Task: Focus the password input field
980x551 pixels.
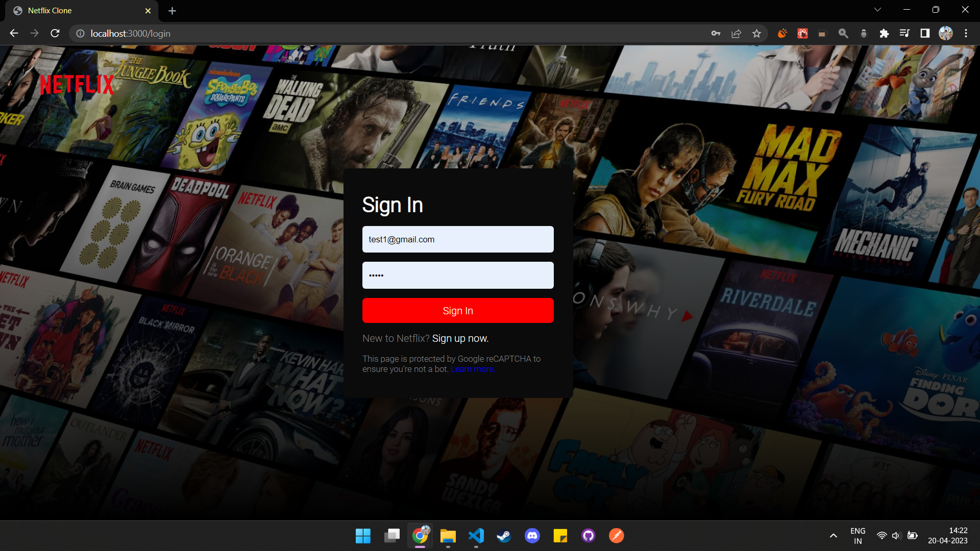Action: (x=458, y=275)
